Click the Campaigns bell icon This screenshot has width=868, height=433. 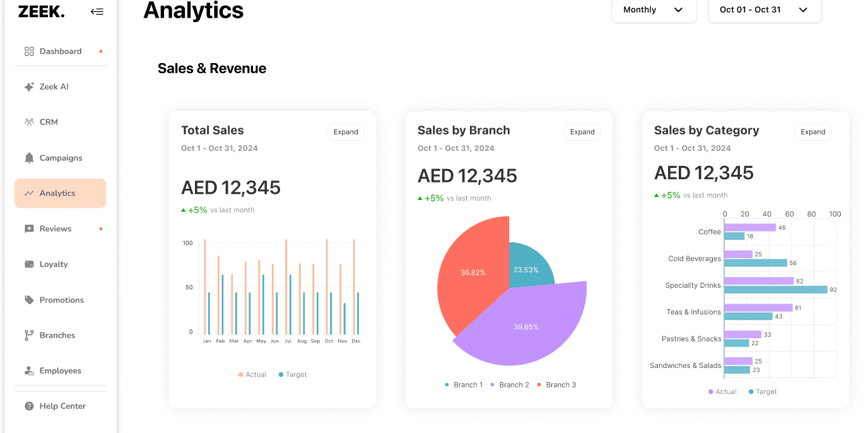(29, 158)
